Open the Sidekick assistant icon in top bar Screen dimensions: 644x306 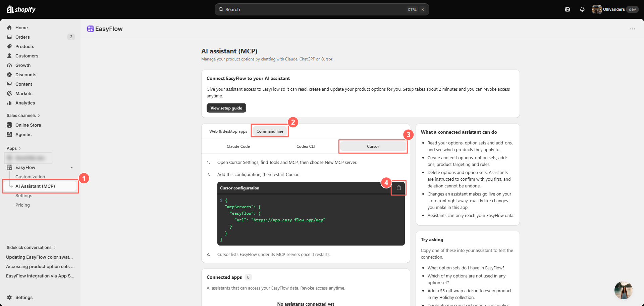(x=568, y=9)
